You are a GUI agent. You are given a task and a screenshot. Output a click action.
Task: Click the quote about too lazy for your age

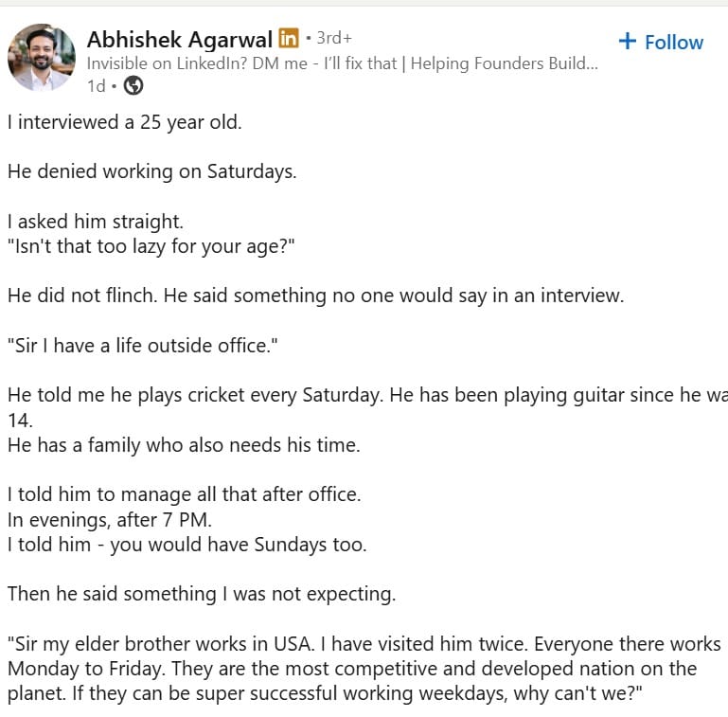tap(151, 246)
